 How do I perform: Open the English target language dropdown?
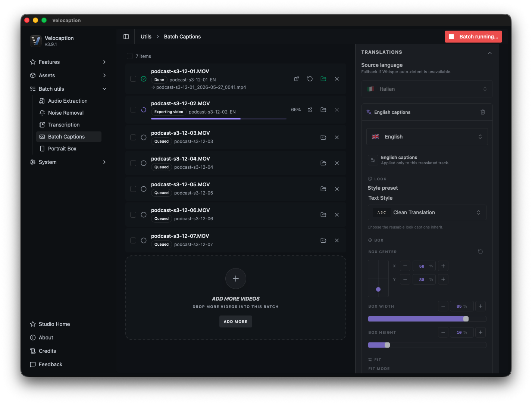pyautogui.click(x=427, y=137)
